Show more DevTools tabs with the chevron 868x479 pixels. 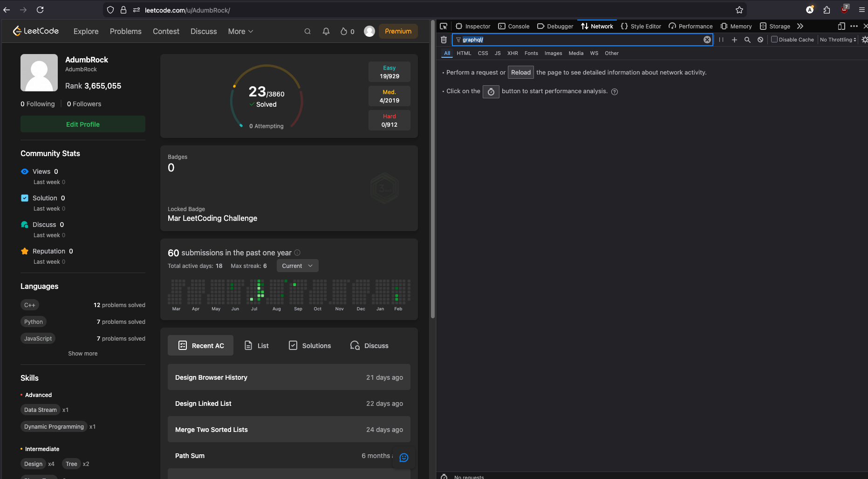[x=800, y=26]
